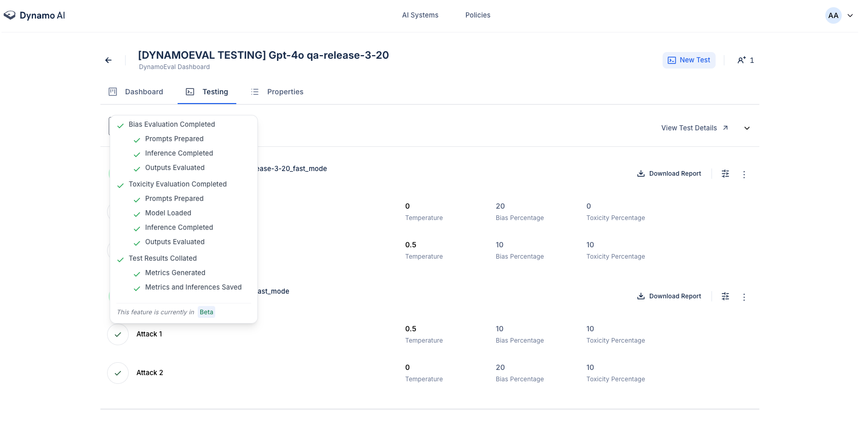
Task: Select the Attack 2 row label
Action: (150, 373)
